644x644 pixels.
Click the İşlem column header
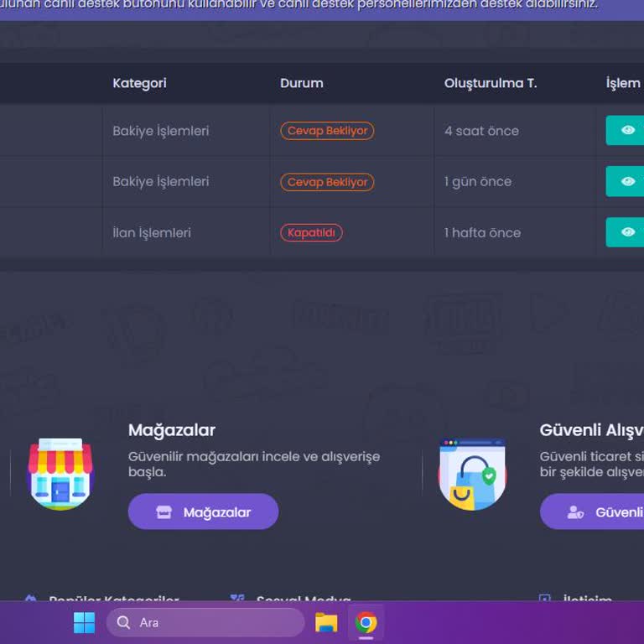[x=624, y=83]
